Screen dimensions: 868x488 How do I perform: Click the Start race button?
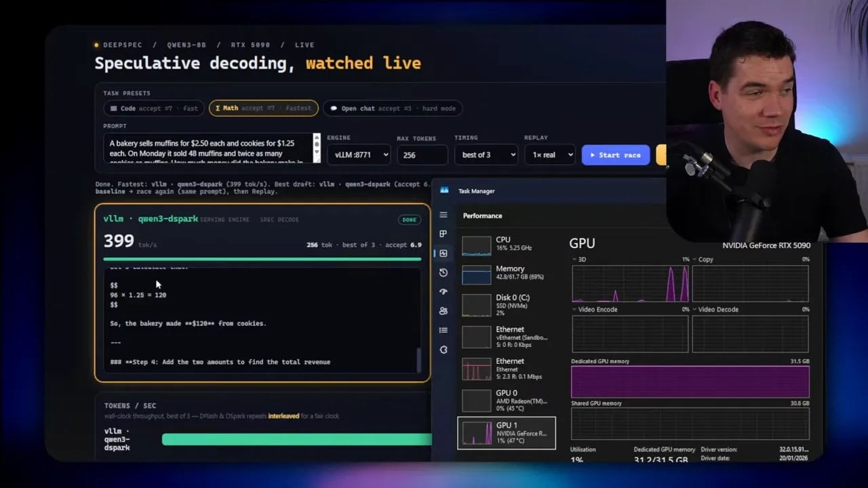tap(616, 155)
